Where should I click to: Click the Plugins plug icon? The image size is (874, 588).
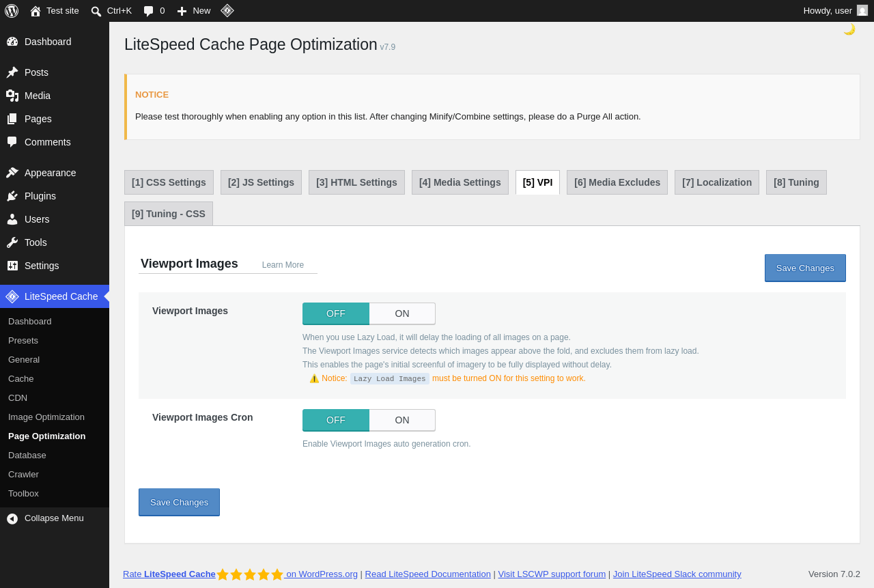tap(12, 196)
